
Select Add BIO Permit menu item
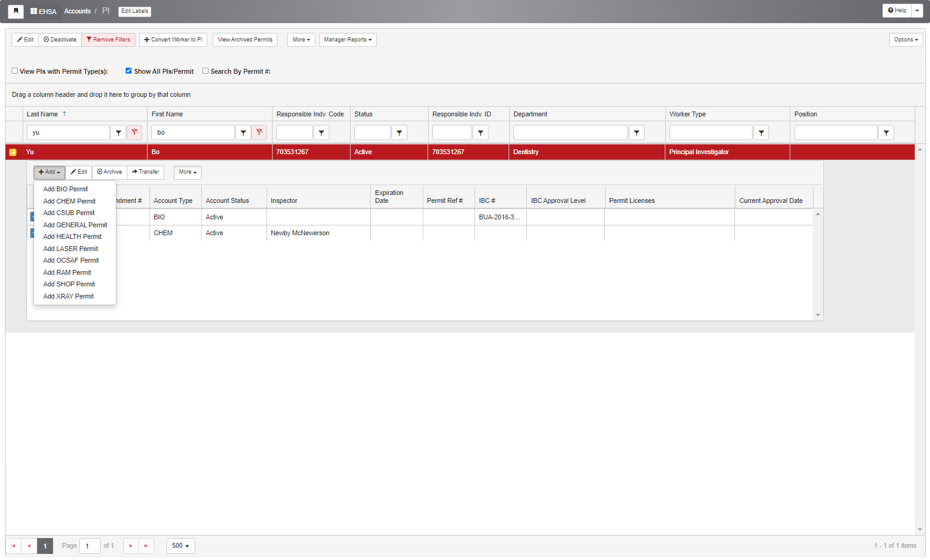pos(66,189)
